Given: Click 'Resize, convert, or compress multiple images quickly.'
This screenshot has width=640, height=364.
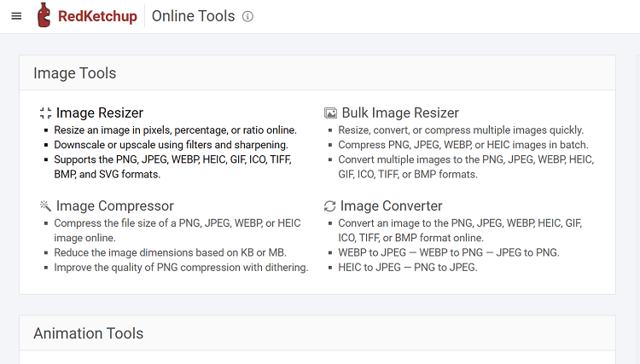Looking at the screenshot, I should pos(461,130).
